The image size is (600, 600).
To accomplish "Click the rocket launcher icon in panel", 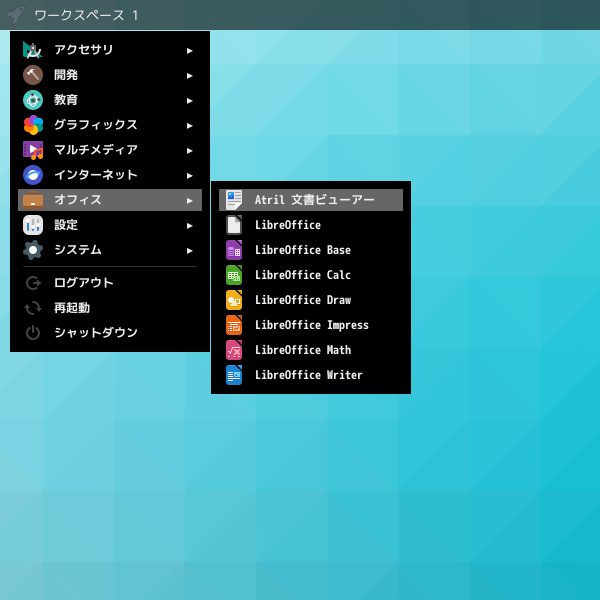I will point(15,15).
